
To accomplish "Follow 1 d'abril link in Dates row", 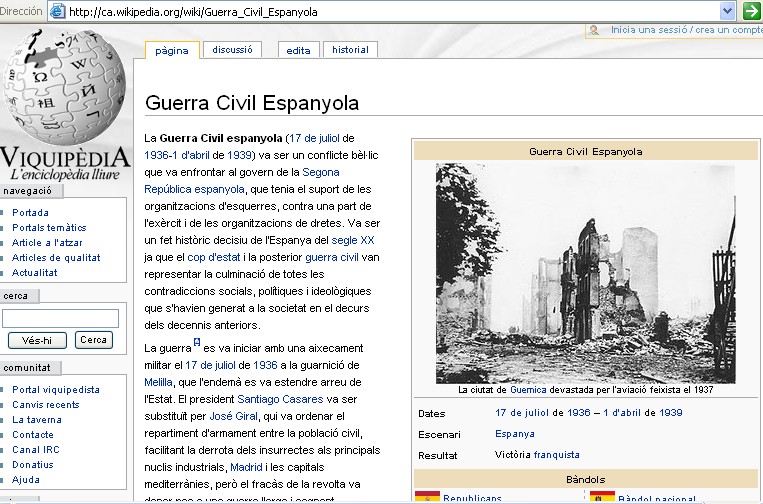I will (x=622, y=413).
